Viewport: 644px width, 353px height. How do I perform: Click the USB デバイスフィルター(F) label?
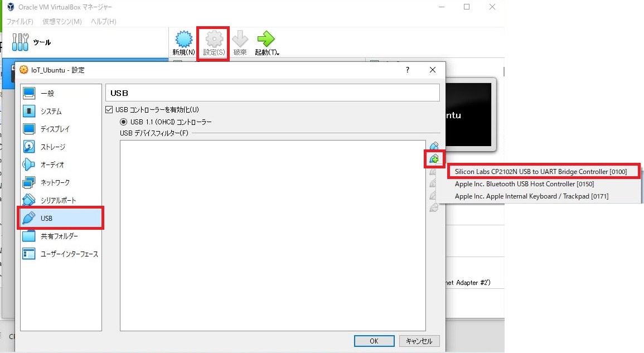pos(154,133)
